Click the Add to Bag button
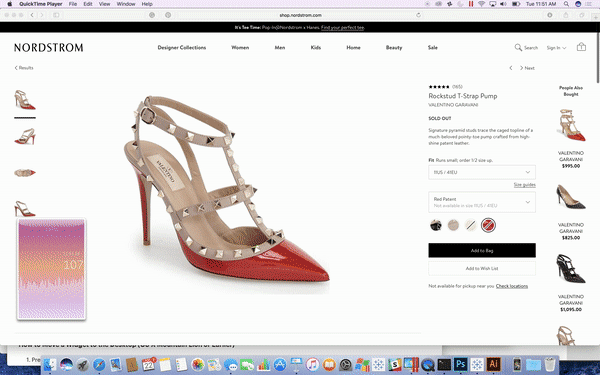The image size is (600, 375). [x=482, y=250]
